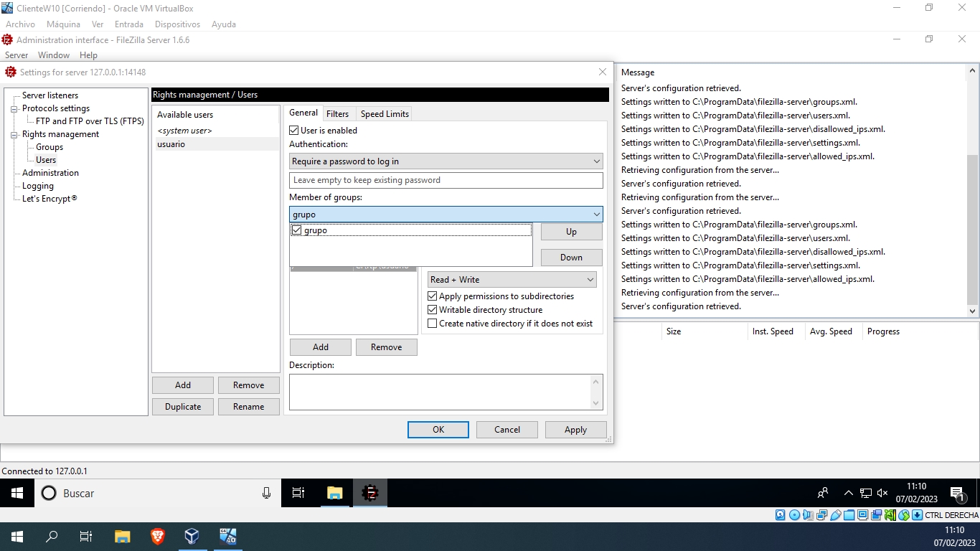Click the guest Windows Start button

click(x=17, y=493)
